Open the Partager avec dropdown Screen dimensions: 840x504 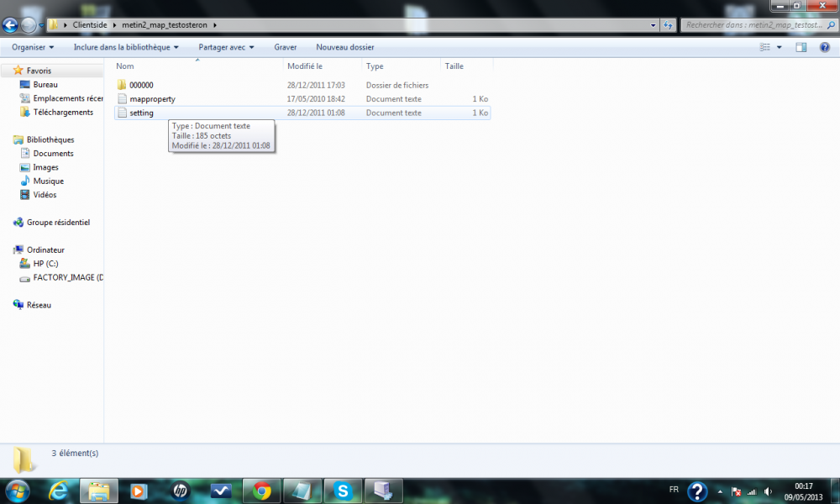pos(226,47)
